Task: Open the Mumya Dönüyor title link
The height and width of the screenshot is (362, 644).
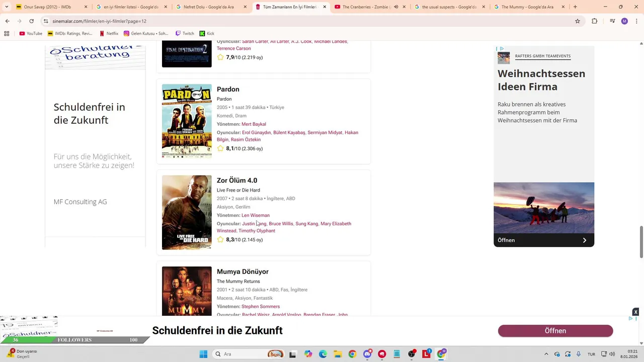Action: (x=243, y=271)
